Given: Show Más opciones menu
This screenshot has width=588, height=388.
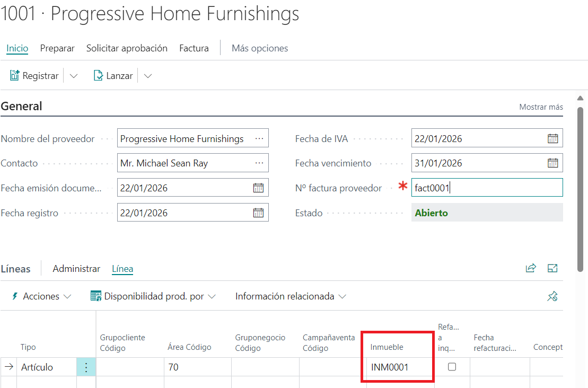Looking at the screenshot, I should click(260, 48).
